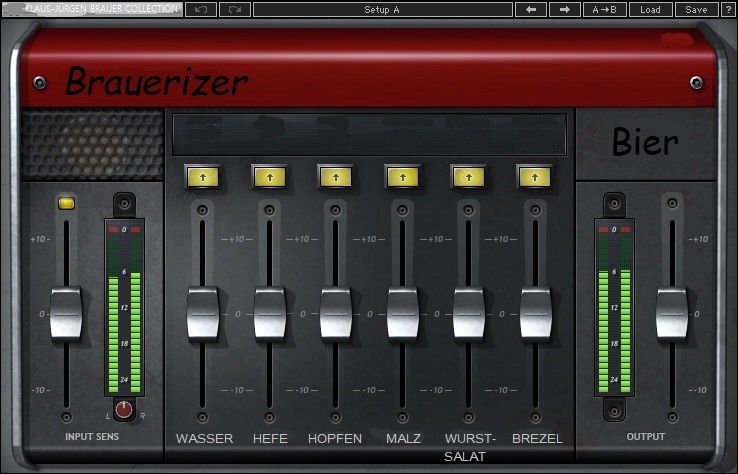This screenshot has width=738, height=474.
Task: Open help with the question mark icon
Action: coord(728,9)
